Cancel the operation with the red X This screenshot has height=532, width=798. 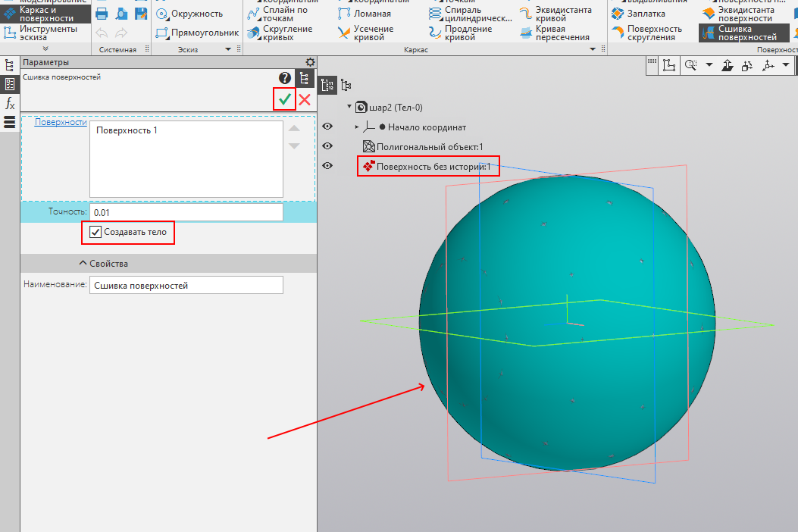tap(305, 99)
